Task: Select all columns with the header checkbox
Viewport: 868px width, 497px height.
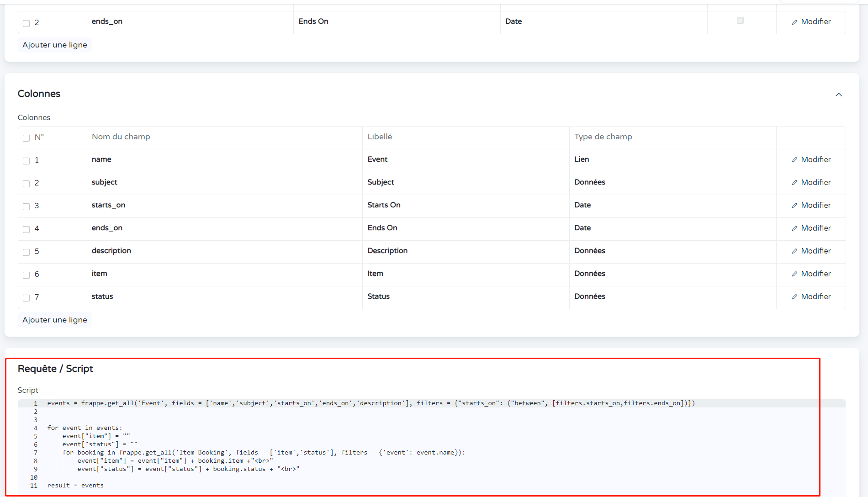Action: (x=26, y=138)
